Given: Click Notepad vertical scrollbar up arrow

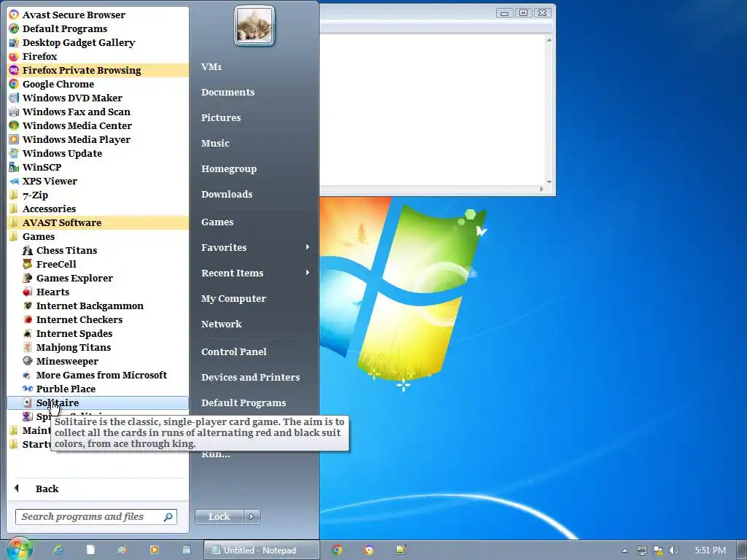Looking at the screenshot, I should [549, 41].
